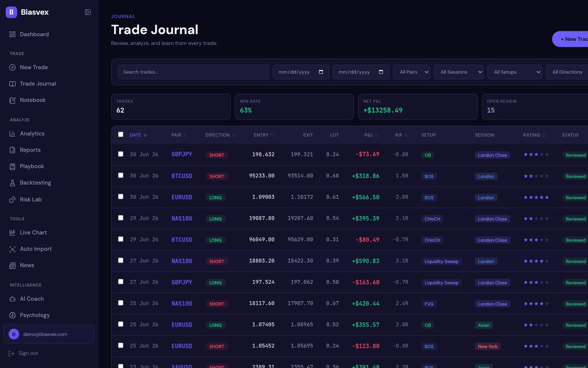Image resolution: width=588 pixels, height=368 pixels.
Task: Click the Risk Lab icon
Action: click(13, 200)
